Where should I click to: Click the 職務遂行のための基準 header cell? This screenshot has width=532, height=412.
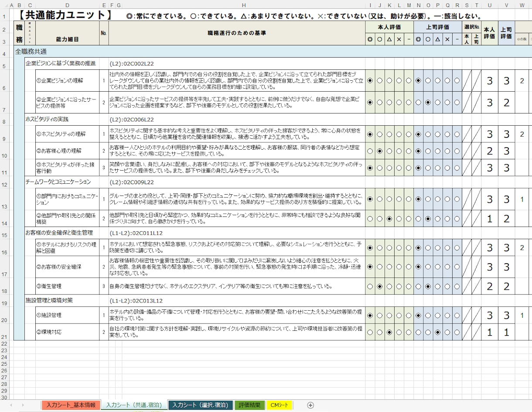(237, 33)
